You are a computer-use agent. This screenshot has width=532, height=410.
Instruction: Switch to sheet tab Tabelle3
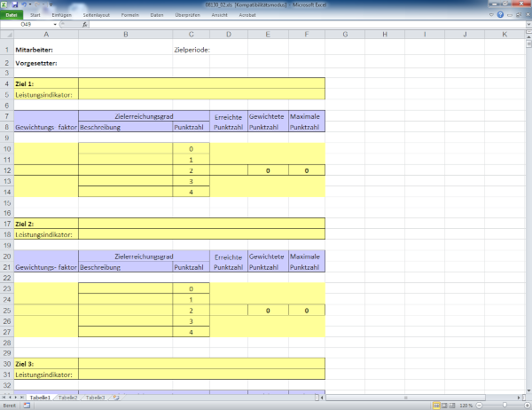point(96,398)
